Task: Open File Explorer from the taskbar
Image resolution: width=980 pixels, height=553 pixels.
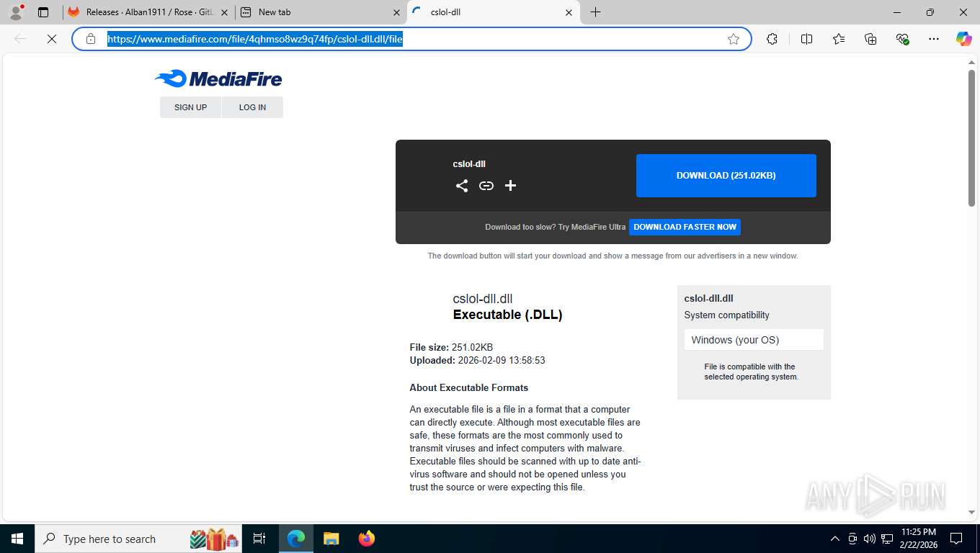Action: (331, 539)
